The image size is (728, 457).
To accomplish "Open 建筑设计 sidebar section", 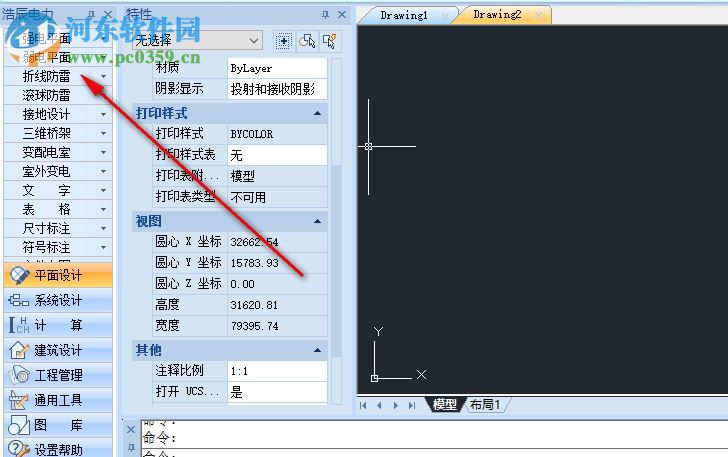I will 58,350.
